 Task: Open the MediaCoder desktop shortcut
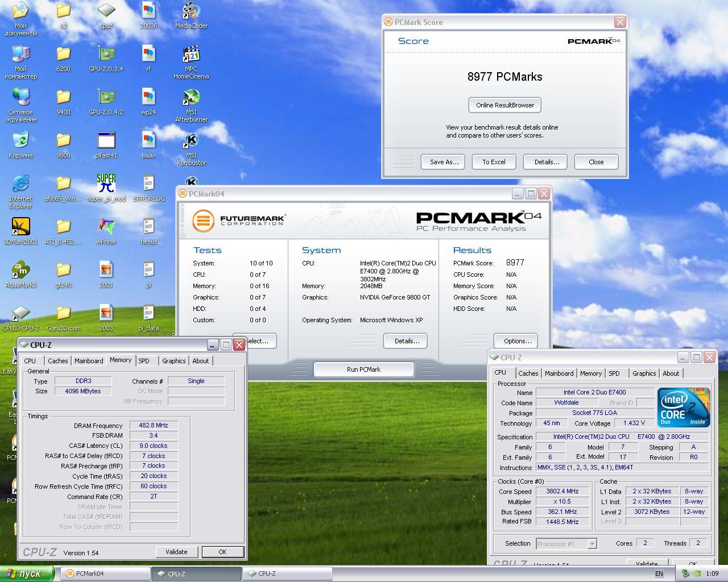191,15
